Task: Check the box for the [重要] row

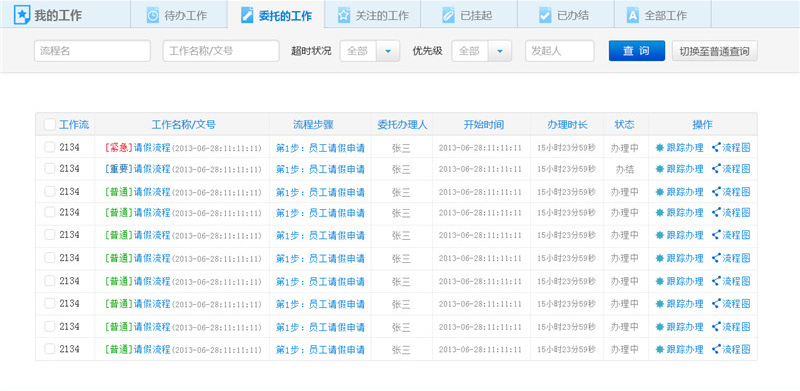Action: [49, 168]
